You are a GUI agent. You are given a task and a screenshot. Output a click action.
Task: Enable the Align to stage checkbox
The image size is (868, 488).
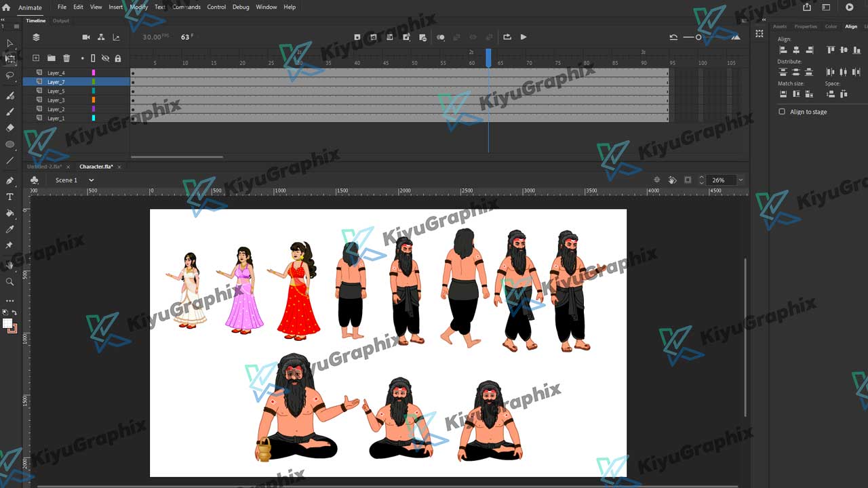click(782, 112)
